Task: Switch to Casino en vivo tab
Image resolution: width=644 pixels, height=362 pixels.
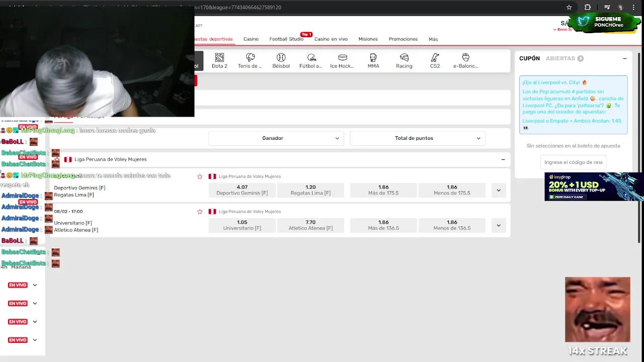Action: pos(331,39)
